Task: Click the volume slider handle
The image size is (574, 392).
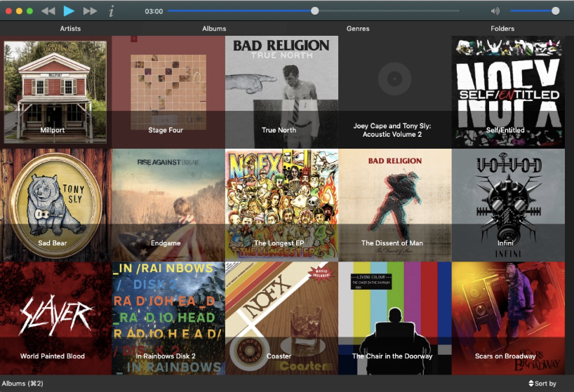Action: (x=555, y=11)
